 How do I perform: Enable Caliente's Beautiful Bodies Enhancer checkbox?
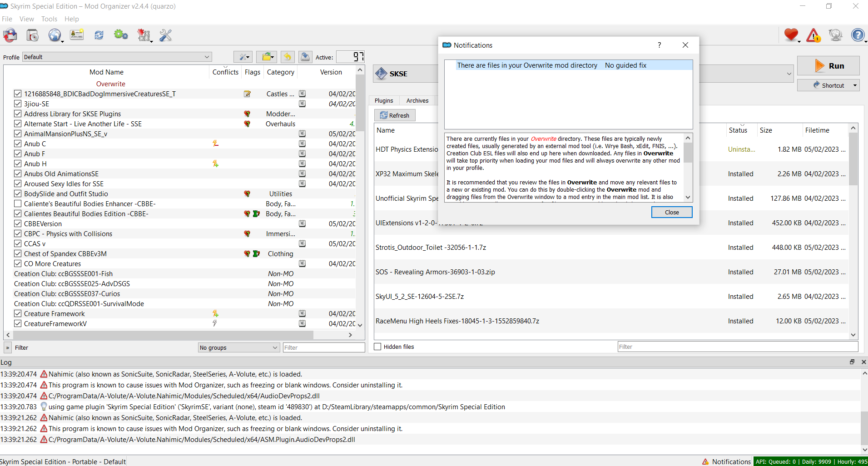point(18,203)
